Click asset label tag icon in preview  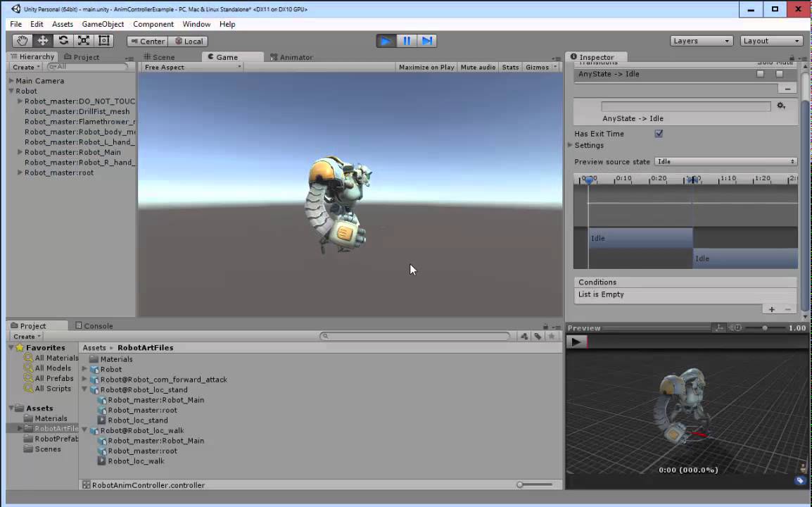(800, 480)
